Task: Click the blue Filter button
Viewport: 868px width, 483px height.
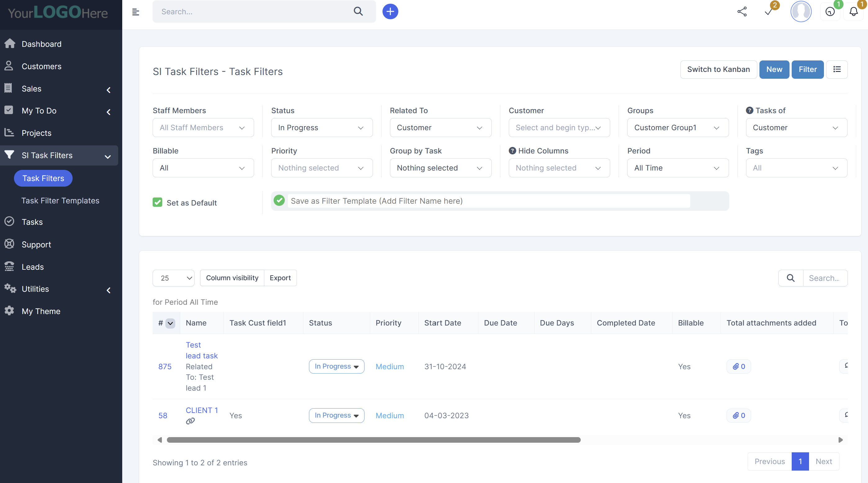Action: tap(807, 69)
